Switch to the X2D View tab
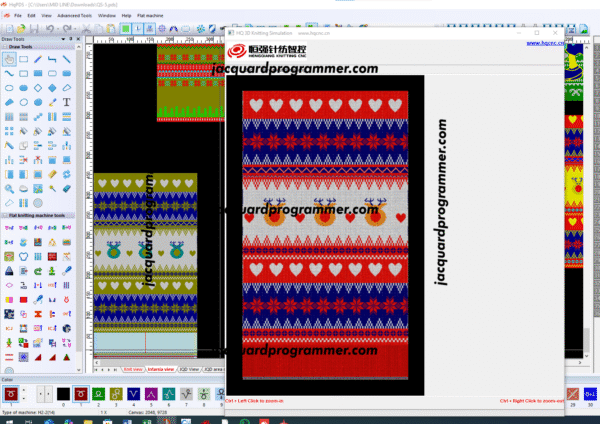Viewport: 600px width, 424px height. (x=187, y=369)
